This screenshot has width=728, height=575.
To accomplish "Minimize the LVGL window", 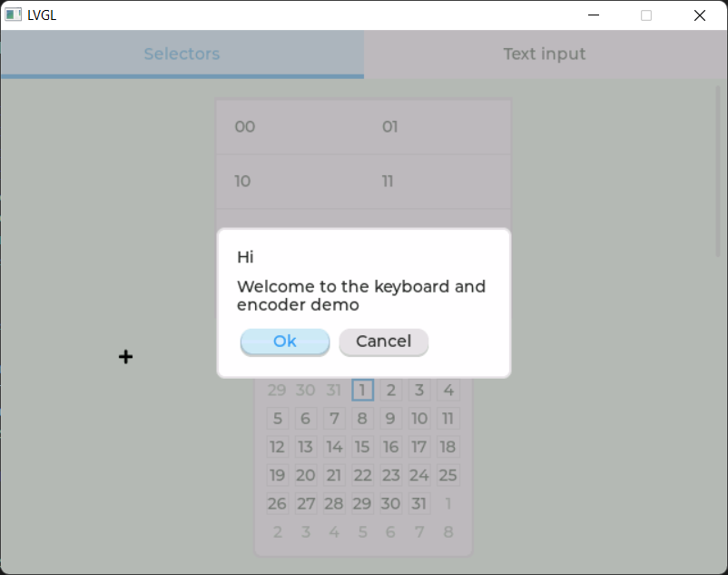I will [x=594, y=15].
